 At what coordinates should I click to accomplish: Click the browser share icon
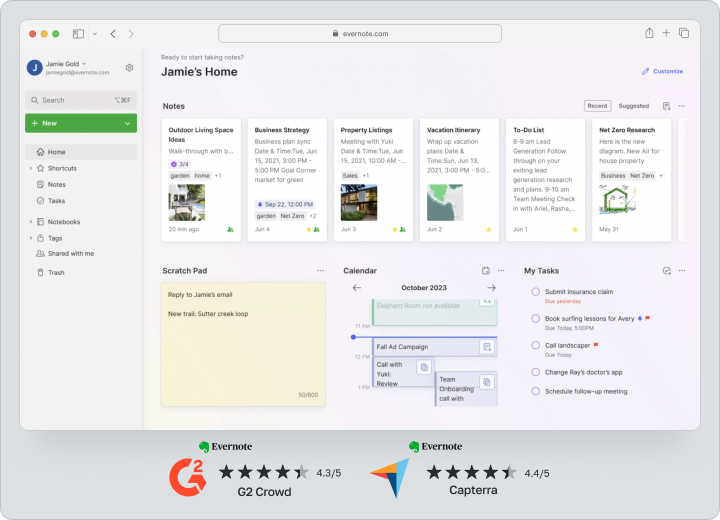click(649, 33)
